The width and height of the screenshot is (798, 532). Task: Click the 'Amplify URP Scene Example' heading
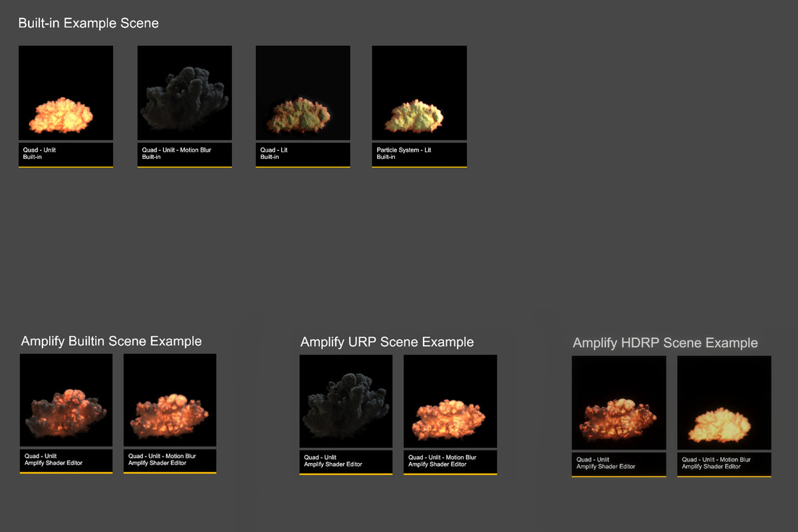click(x=387, y=342)
